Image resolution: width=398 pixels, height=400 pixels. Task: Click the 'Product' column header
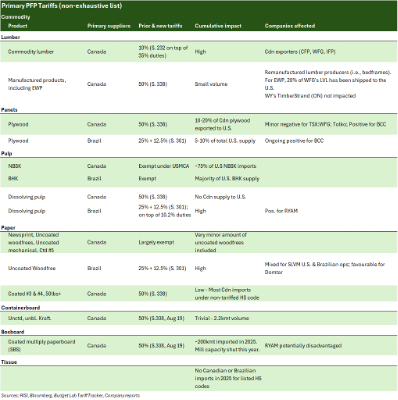pyautogui.click(x=18, y=26)
